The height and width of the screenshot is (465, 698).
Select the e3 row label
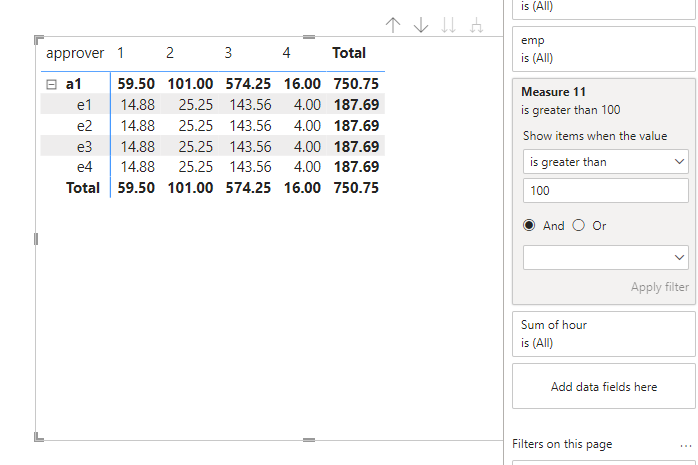tap(85, 146)
